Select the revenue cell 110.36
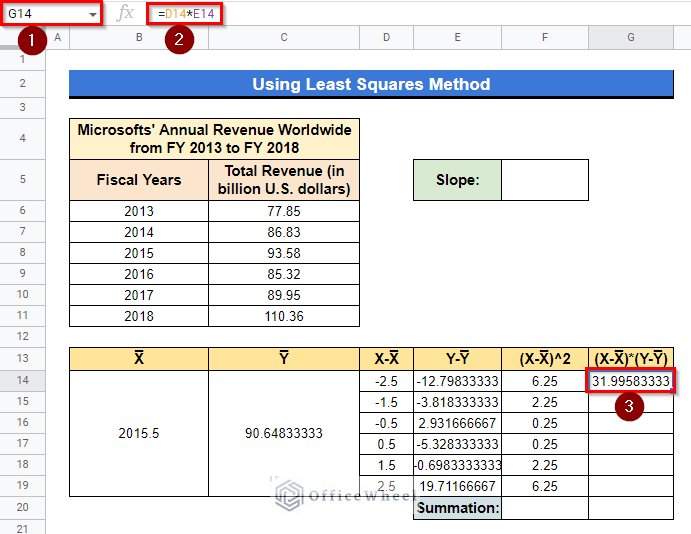 (284, 316)
